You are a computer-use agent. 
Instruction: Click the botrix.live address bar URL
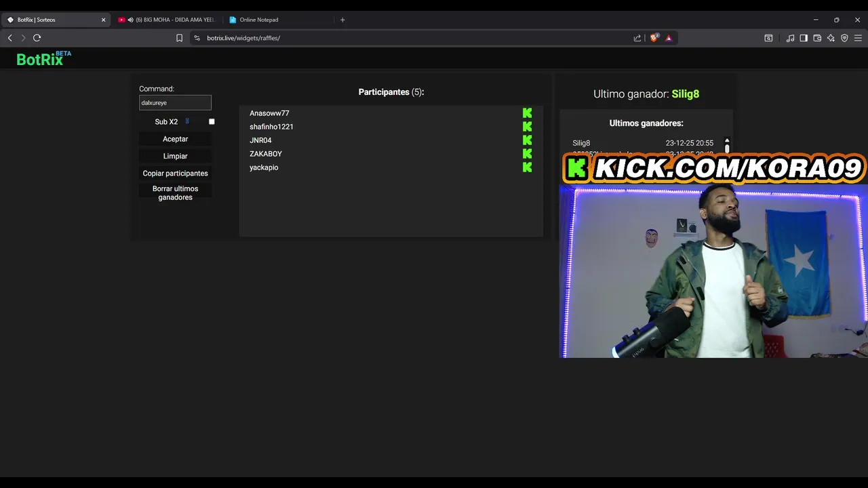pos(243,38)
